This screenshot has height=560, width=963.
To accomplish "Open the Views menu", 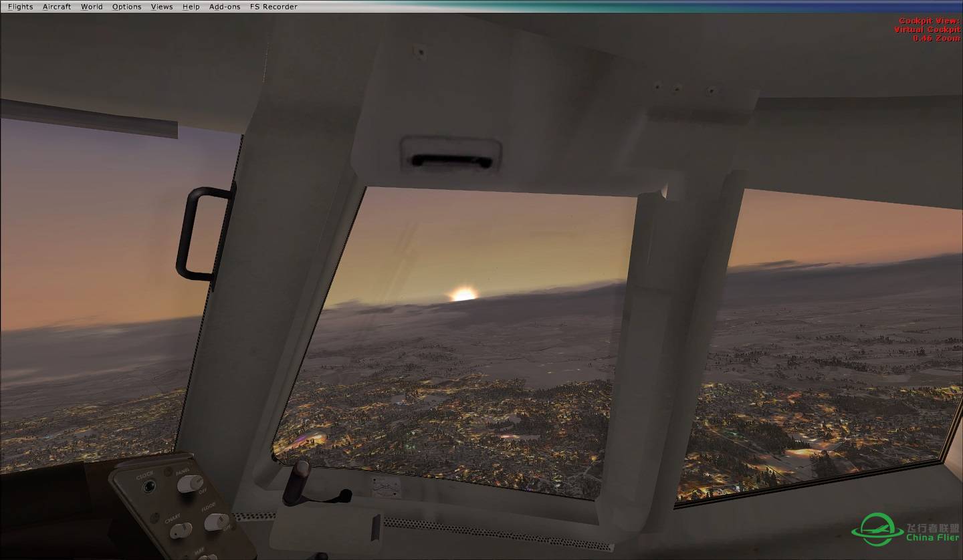I will [x=162, y=7].
